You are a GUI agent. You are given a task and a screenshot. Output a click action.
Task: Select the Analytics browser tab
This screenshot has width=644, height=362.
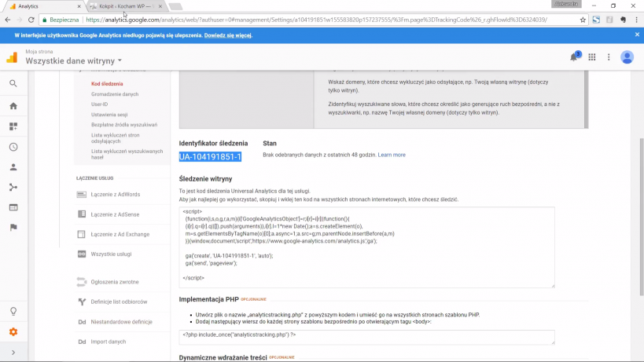43,6
